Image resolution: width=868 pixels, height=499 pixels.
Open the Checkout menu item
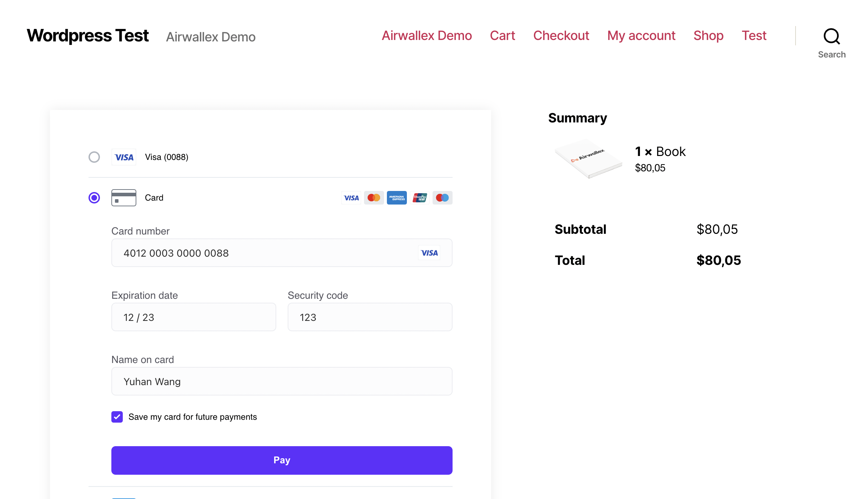click(561, 36)
